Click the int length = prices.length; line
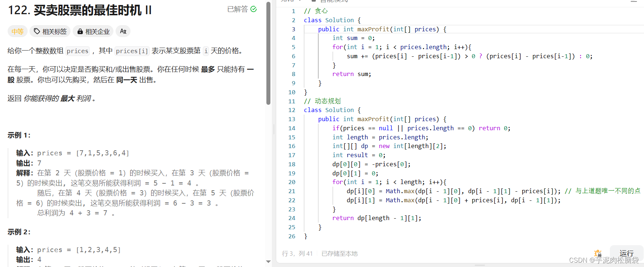The width and height of the screenshot is (644, 267). [x=380, y=138]
